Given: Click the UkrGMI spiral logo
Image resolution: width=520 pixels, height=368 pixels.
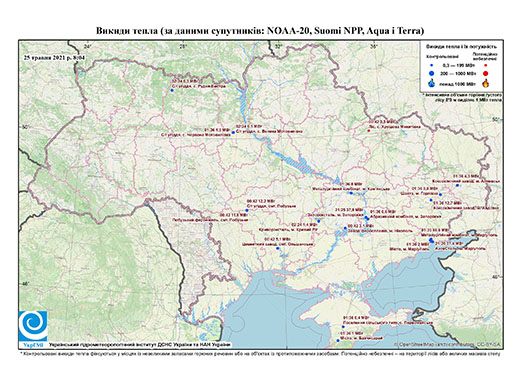Looking at the screenshot, I should [33, 327].
